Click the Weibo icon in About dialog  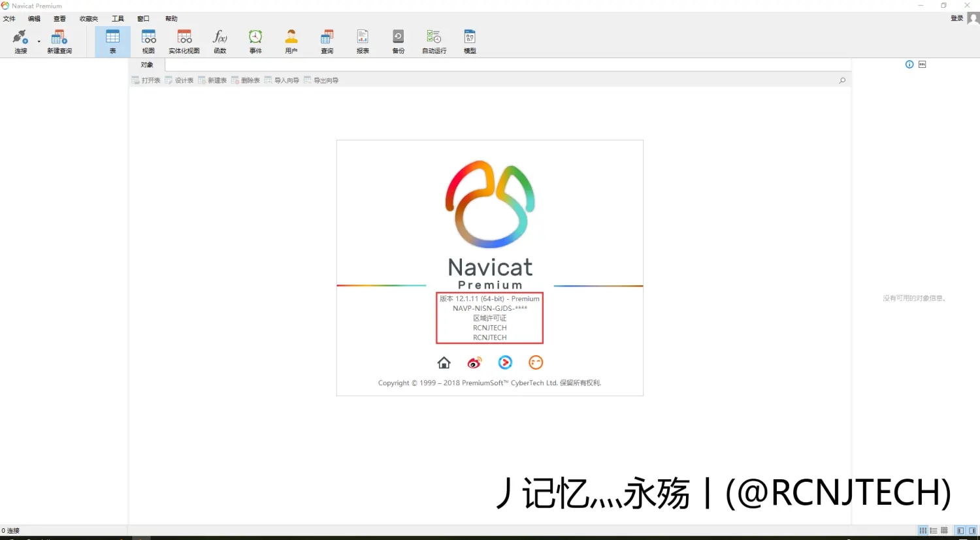pyautogui.click(x=474, y=362)
